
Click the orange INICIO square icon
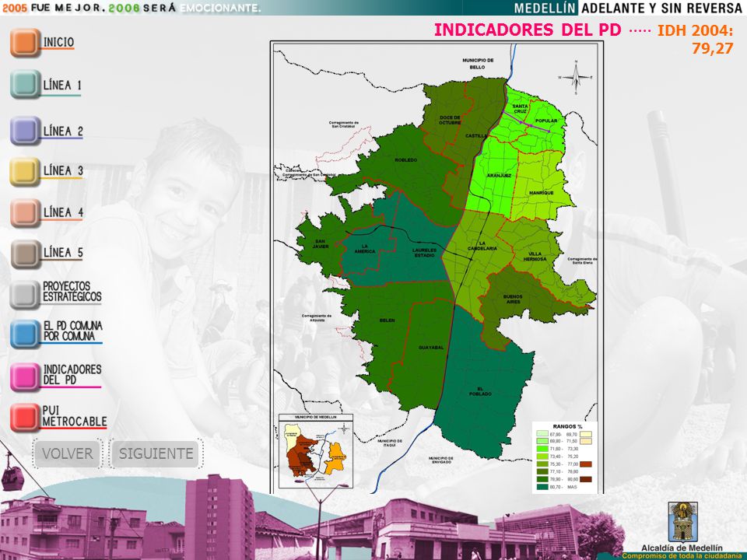(x=25, y=43)
